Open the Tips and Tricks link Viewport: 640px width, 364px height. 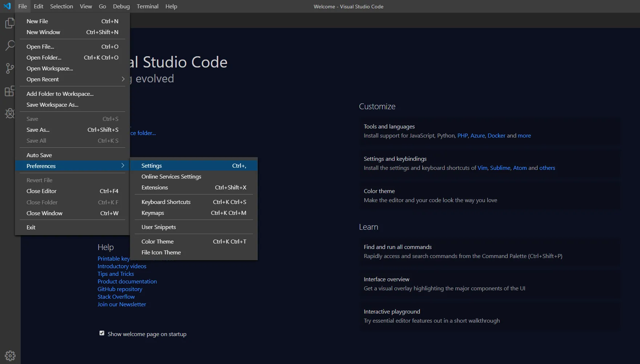[115, 274]
